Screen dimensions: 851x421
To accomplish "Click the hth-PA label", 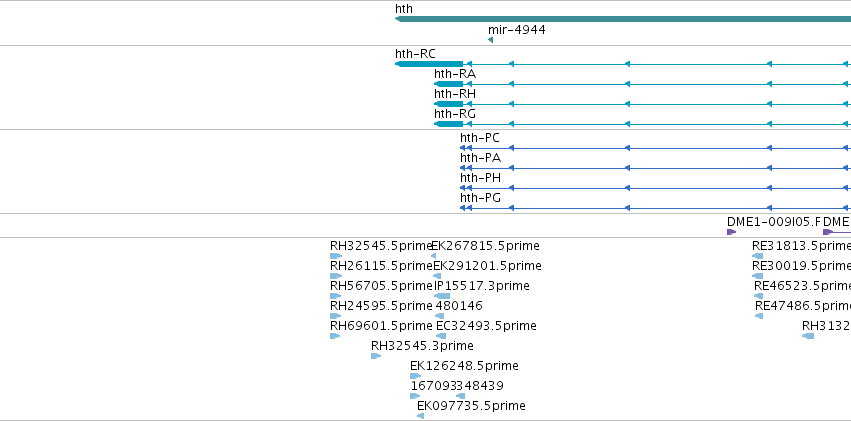I will point(480,158).
